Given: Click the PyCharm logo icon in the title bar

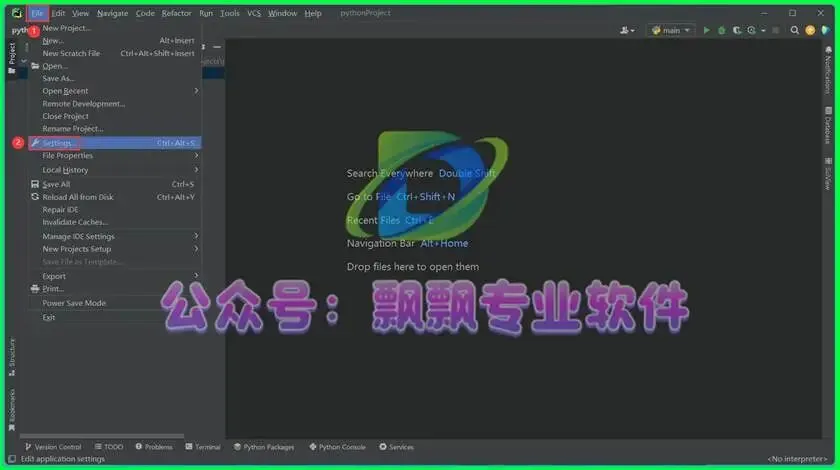Looking at the screenshot, I should click(17, 13).
